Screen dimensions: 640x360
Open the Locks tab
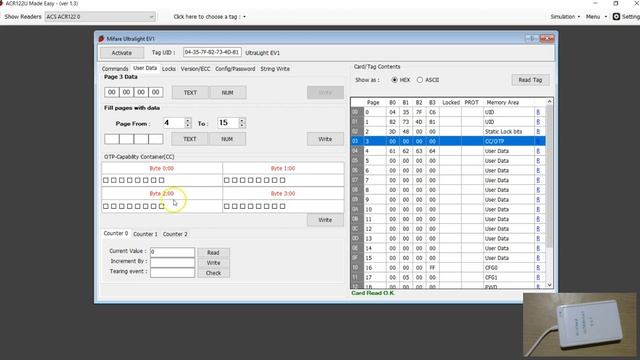tap(169, 69)
